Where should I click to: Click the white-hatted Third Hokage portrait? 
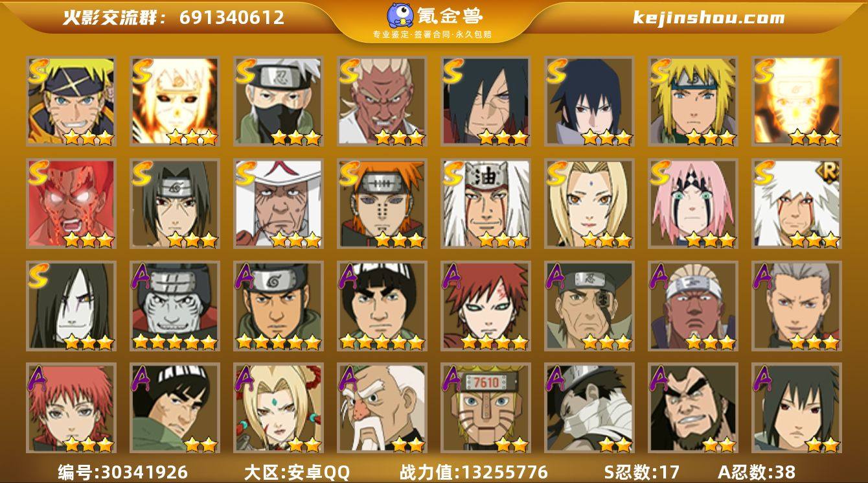coord(278,204)
